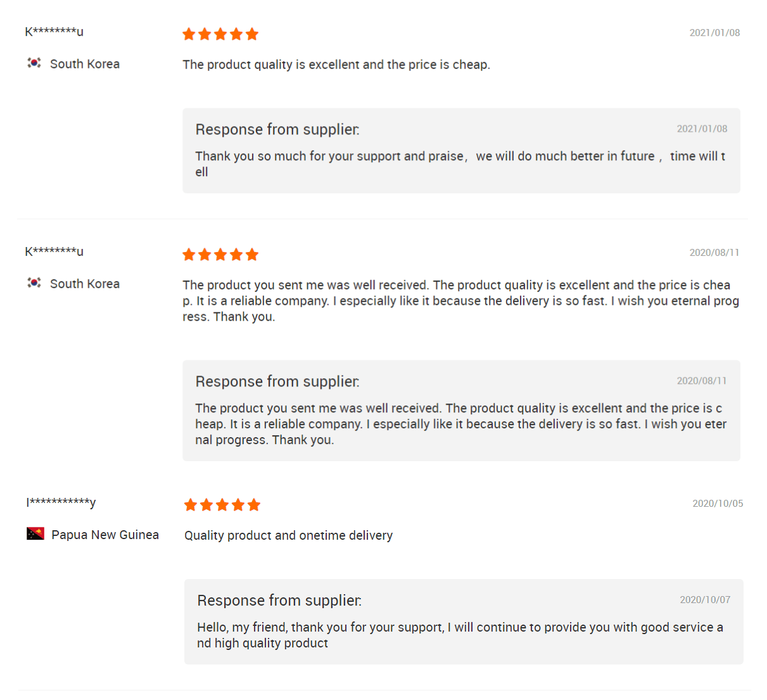
Task: Click first star of Papua New Guinea review
Action: coord(191,505)
